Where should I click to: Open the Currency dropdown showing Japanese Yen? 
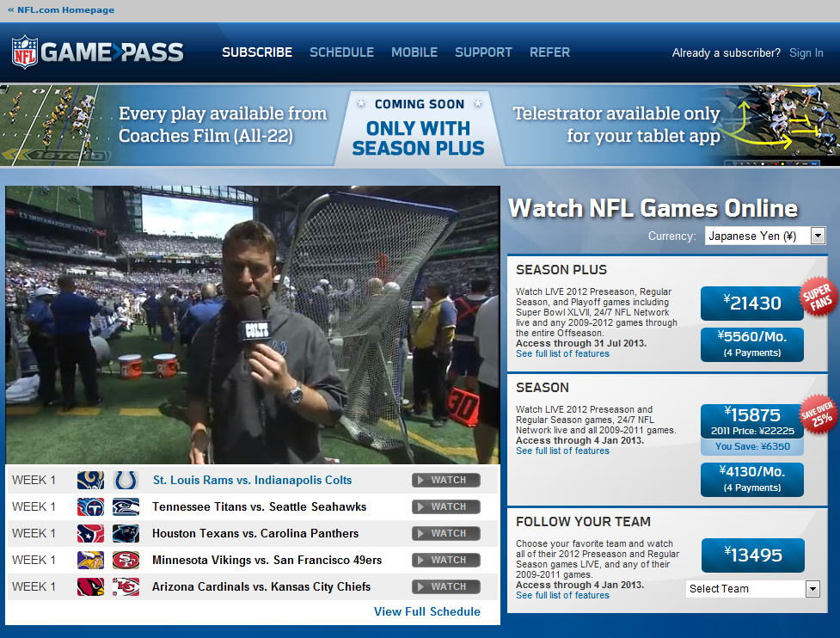[765, 236]
